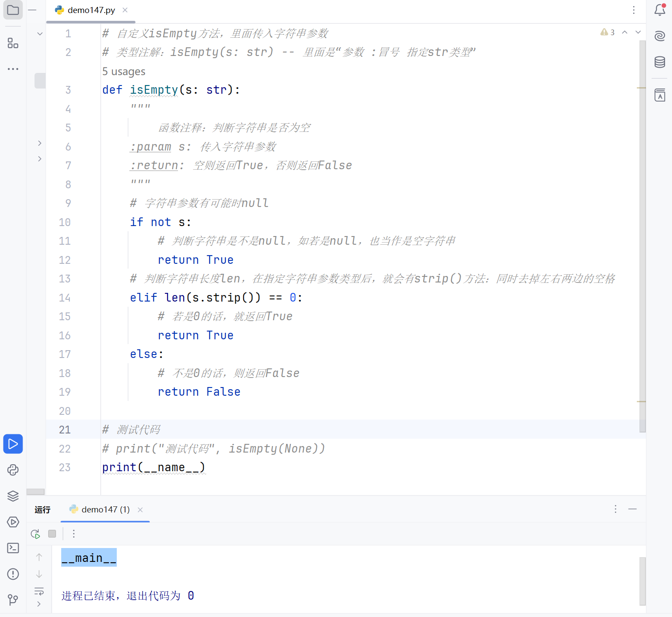Open Run panel options menu

pyautogui.click(x=616, y=509)
